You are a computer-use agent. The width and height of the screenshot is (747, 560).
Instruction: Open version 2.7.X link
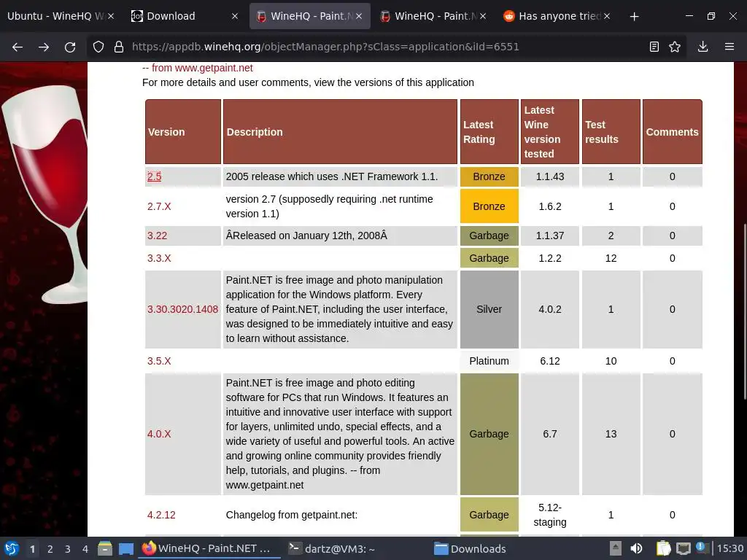click(159, 206)
